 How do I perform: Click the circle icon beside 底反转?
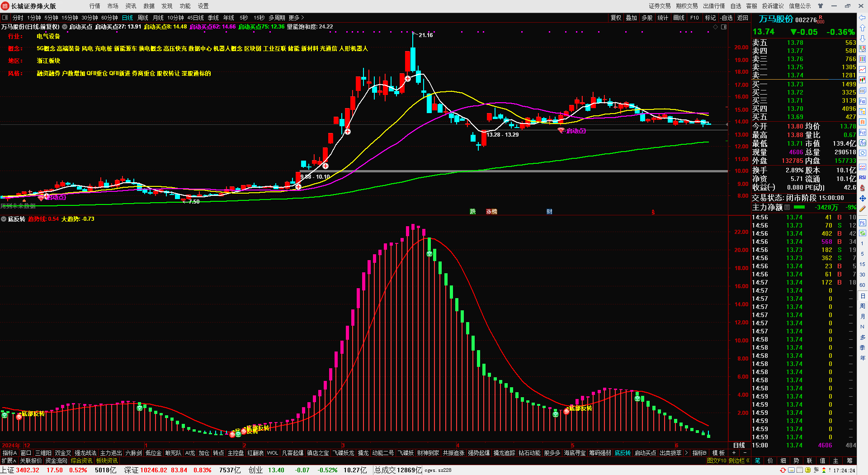[x=4, y=219]
